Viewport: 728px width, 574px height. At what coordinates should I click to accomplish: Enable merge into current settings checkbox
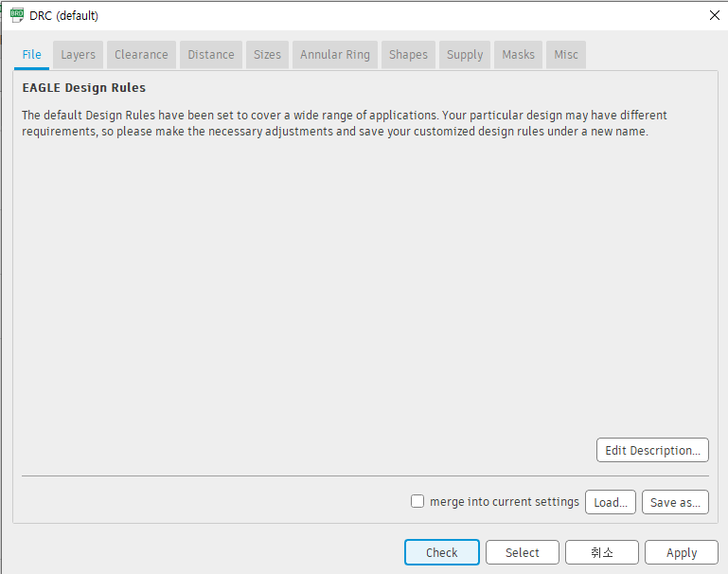click(x=417, y=502)
